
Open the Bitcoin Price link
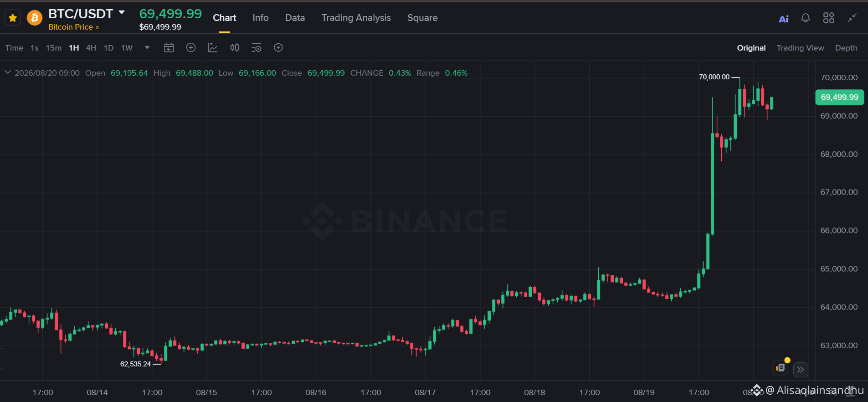73,27
